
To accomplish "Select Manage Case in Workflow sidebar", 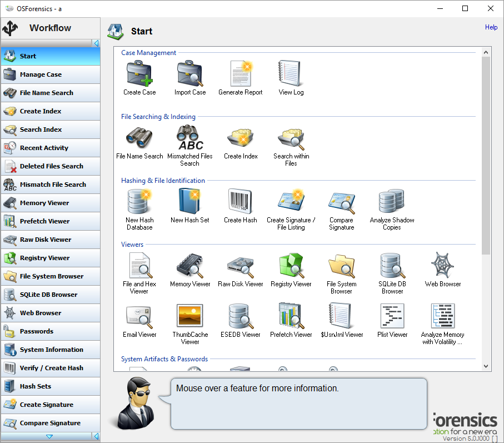I will (50, 74).
